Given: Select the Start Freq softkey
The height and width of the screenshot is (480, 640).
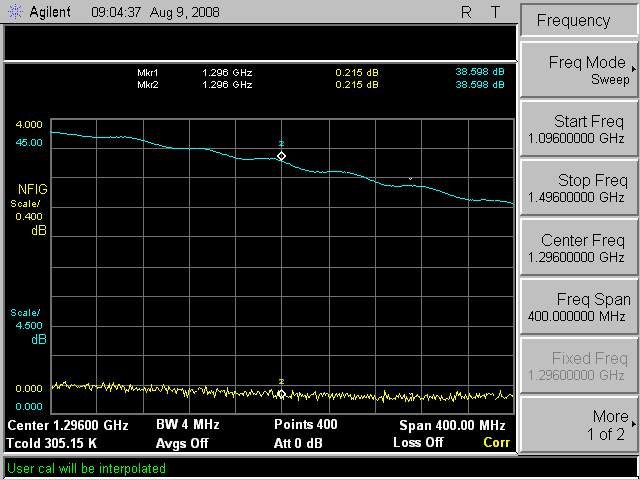Looking at the screenshot, I should [x=579, y=129].
